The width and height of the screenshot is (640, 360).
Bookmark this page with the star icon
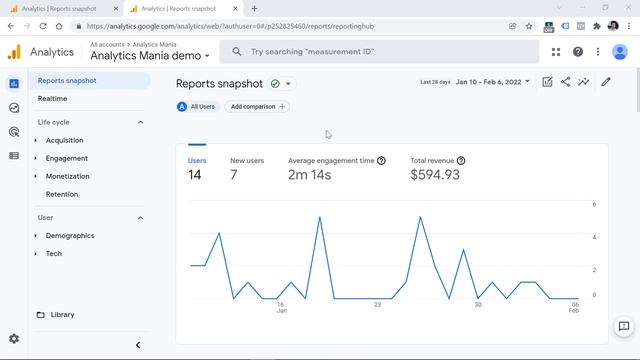[x=529, y=26]
